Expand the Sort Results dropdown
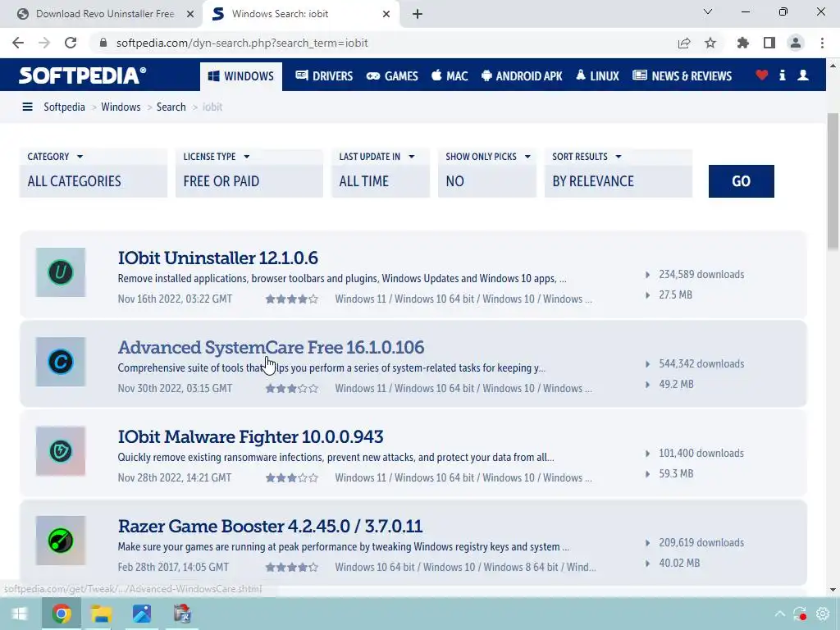The width and height of the screenshot is (840, 630). click(619, 173)
